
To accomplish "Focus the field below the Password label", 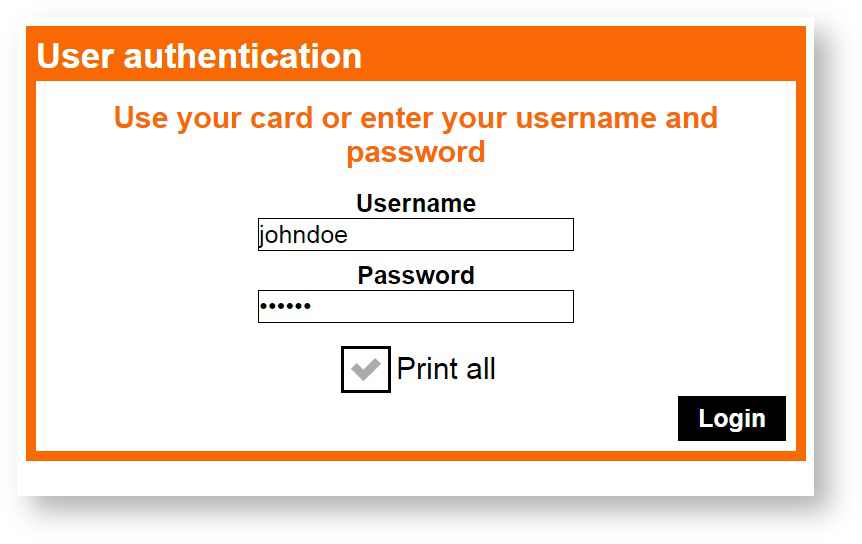I will tap(415, 307).
